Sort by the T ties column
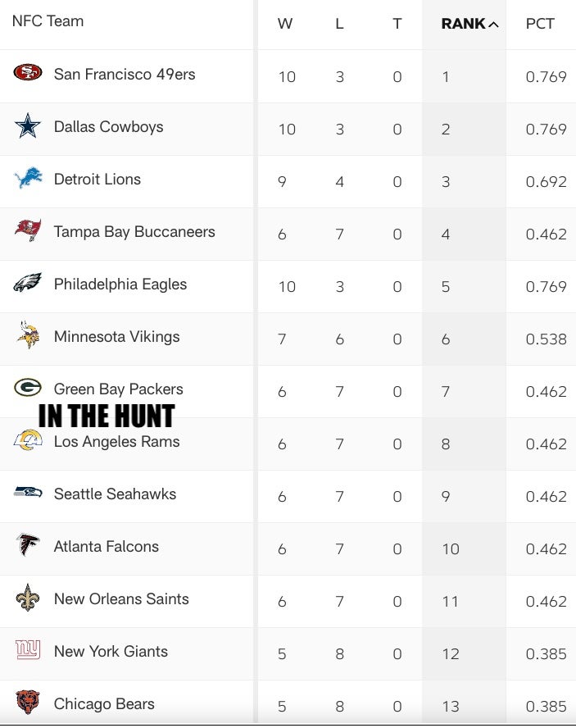 click(397, 24)
